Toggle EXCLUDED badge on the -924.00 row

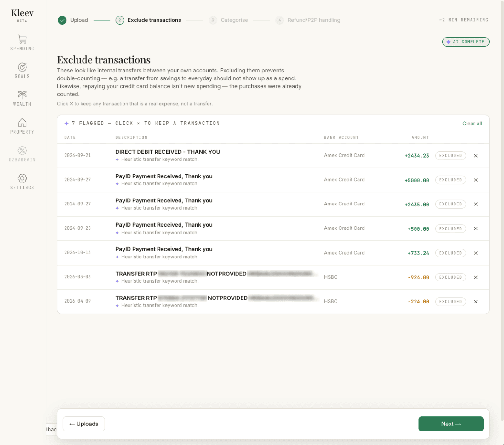450,277
